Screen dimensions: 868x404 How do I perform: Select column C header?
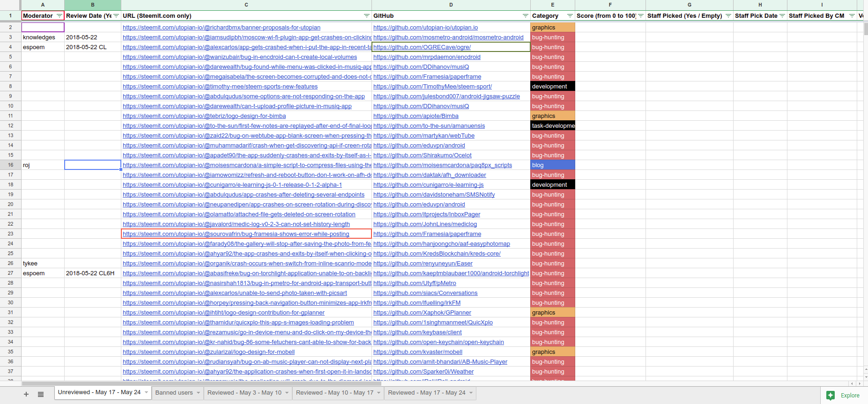(246, 5)
